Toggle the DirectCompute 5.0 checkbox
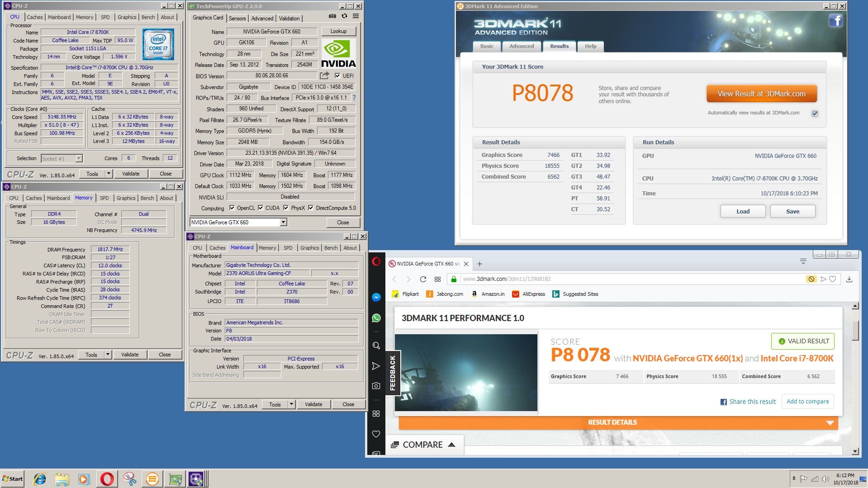868x488 pixels. tap(311, 208)
